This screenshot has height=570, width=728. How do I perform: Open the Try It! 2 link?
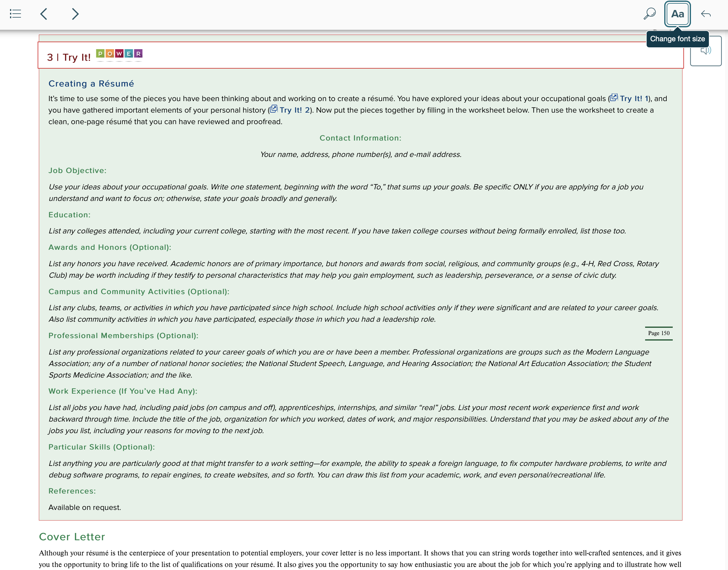[x=290, y=110]
